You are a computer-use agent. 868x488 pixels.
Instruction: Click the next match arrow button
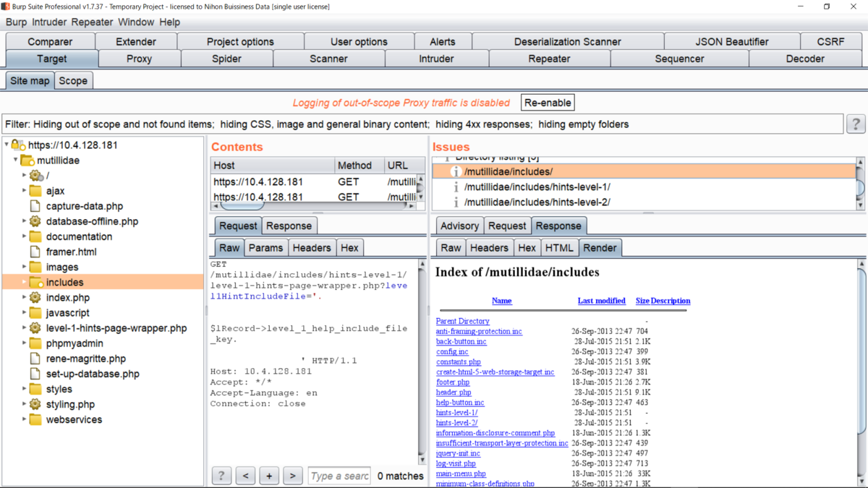click(292, 476)
